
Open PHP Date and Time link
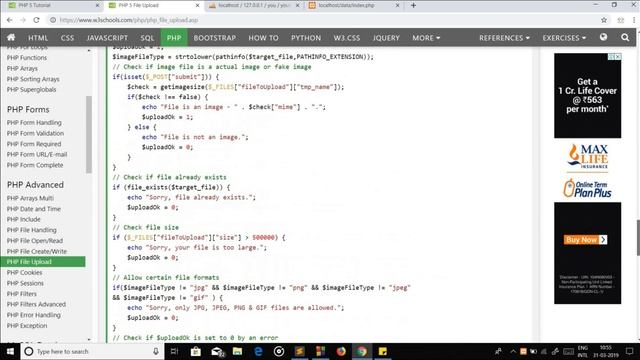coord(33,209)
